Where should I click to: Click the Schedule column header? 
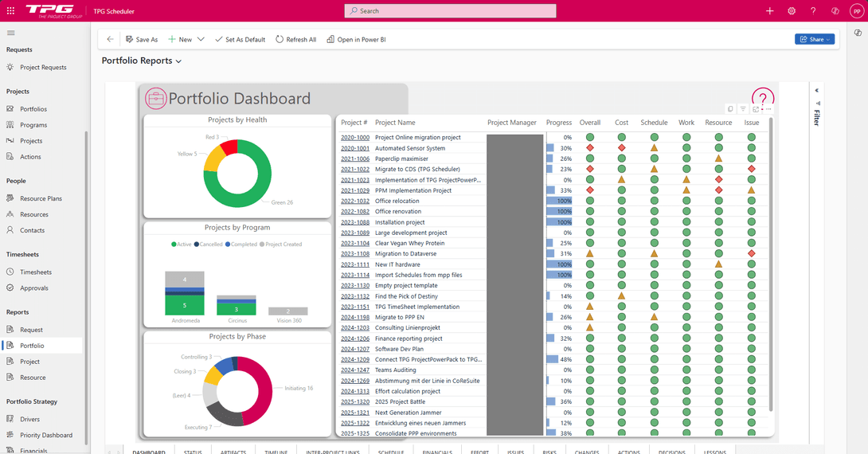tap(654, 123)
